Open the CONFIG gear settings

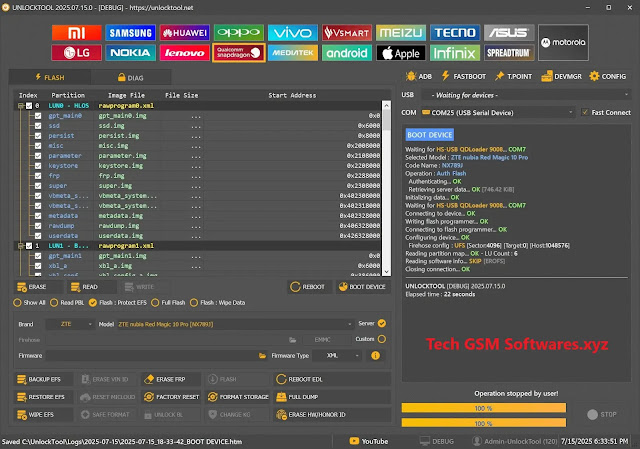tap(608, 76)
